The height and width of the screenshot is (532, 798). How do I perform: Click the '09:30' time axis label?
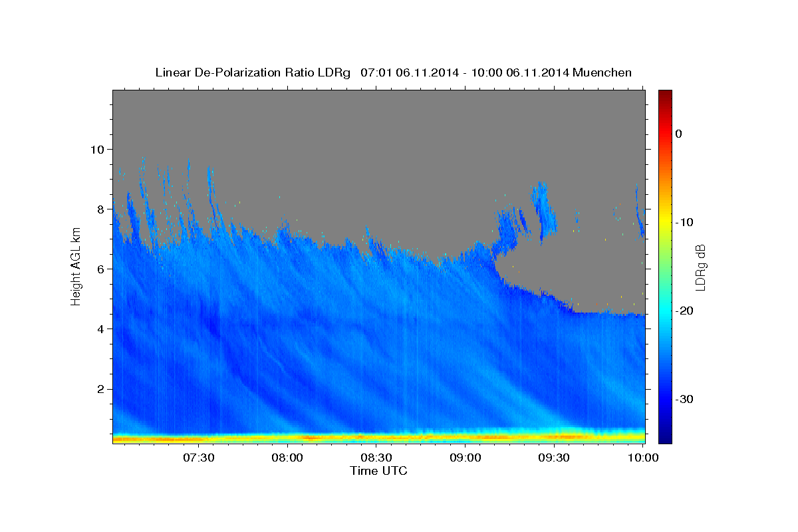[x=555, y=458]
